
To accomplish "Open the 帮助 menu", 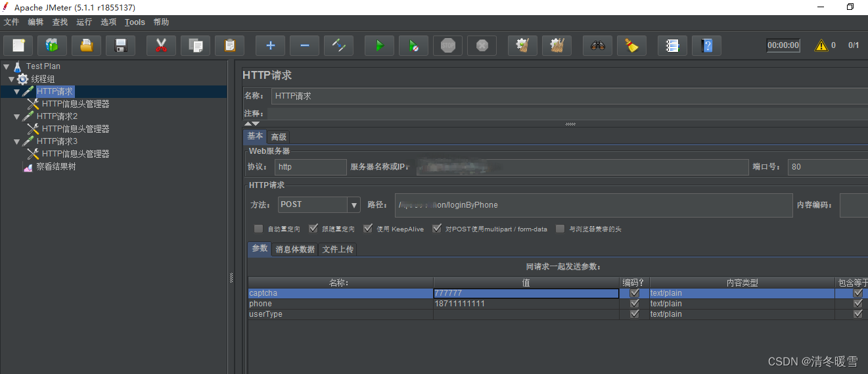I will click(x=161, y=22).
